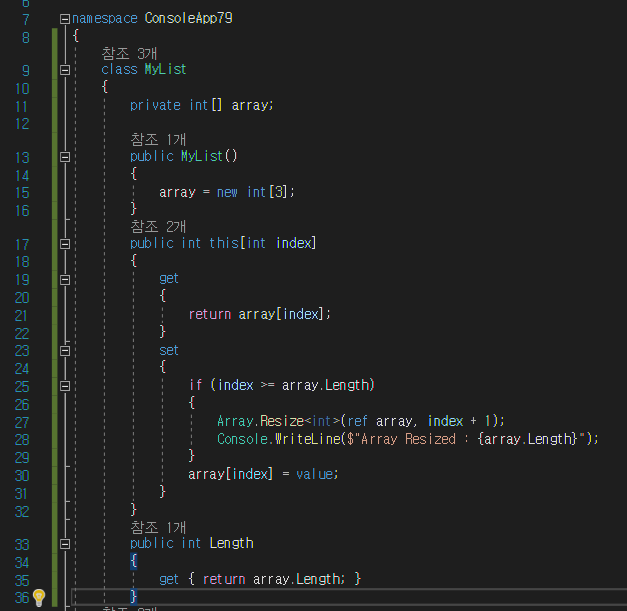Click the 'Array Resized' string literal
The height and width of the screenshot is (611, 627).
[408, 439]
